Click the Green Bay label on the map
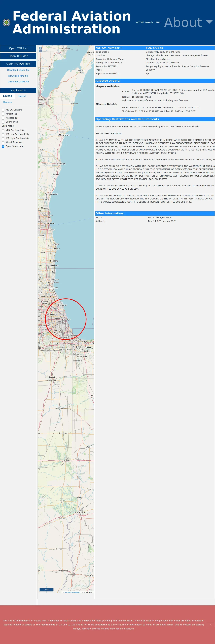Image resolution: width=215 pixels, height=644 pixels. [43, 99]
